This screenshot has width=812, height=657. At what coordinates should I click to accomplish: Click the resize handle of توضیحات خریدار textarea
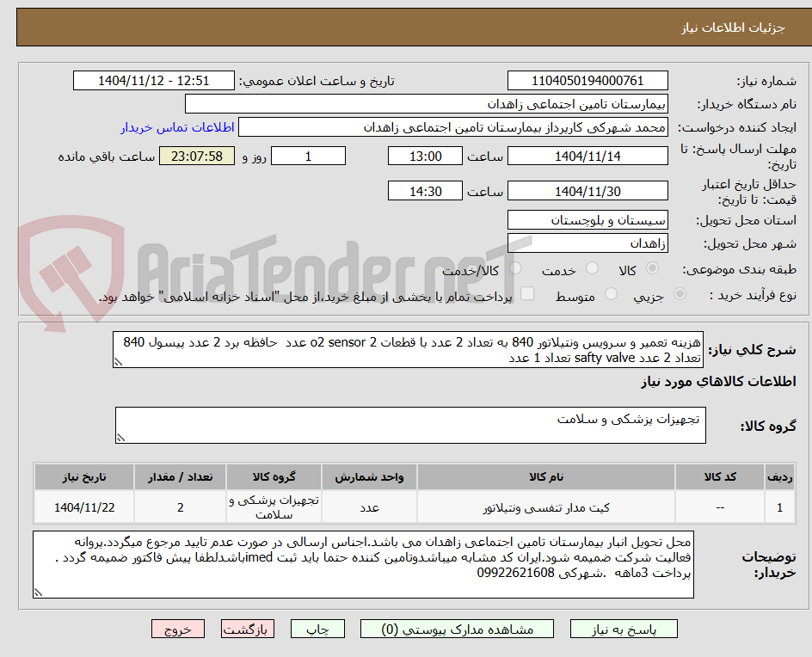(x=39, y=593)
